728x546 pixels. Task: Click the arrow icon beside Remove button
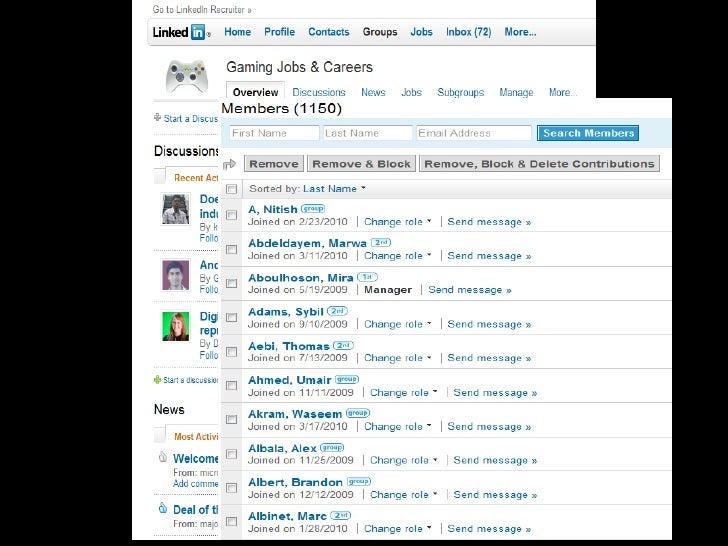point(229,164)
